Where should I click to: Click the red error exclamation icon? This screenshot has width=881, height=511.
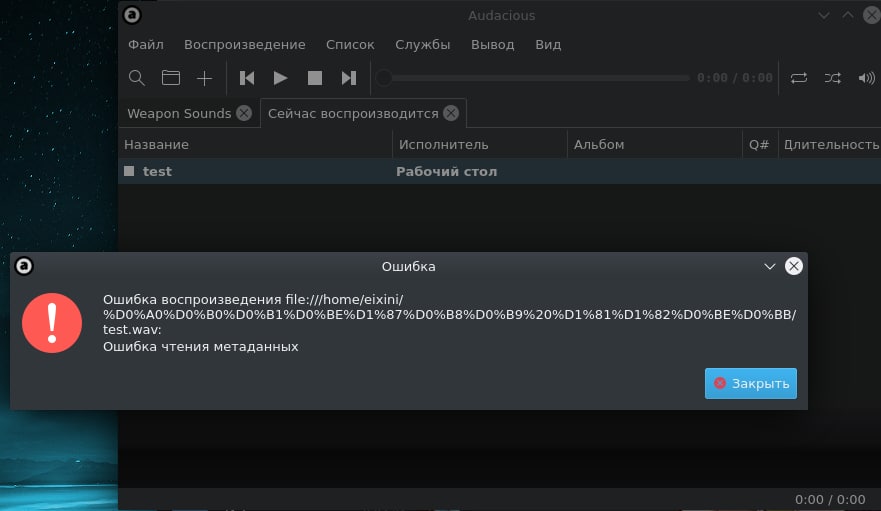pos(52,323)
